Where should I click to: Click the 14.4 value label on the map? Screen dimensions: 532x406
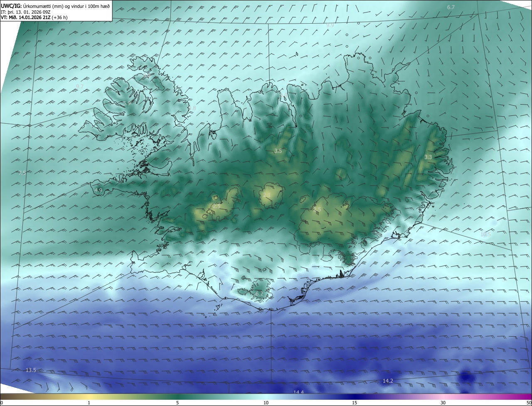pos(298,392)
